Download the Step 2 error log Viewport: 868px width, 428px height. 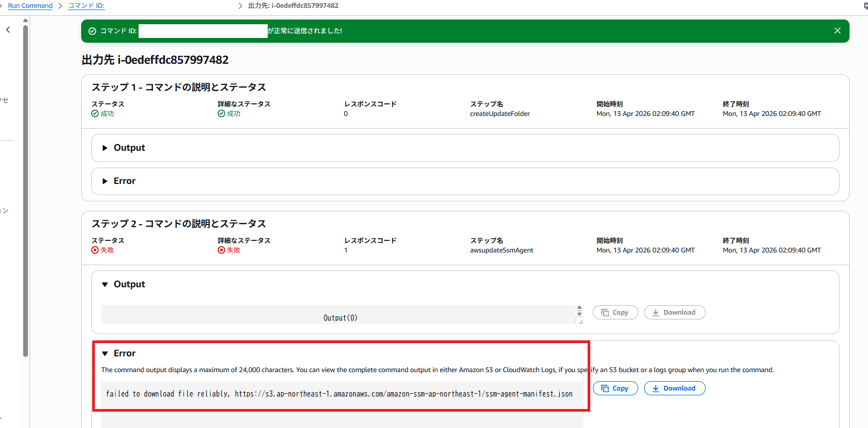pyautogui.click(x=674, y=388)
